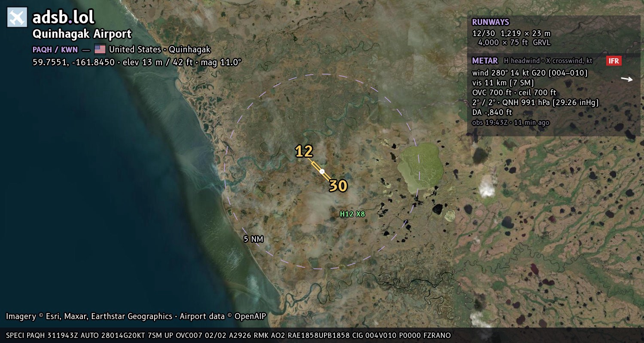Screen dimensions: 644x343
Task: Click the RUNWAYS panel header
Action: click(490, 22)
